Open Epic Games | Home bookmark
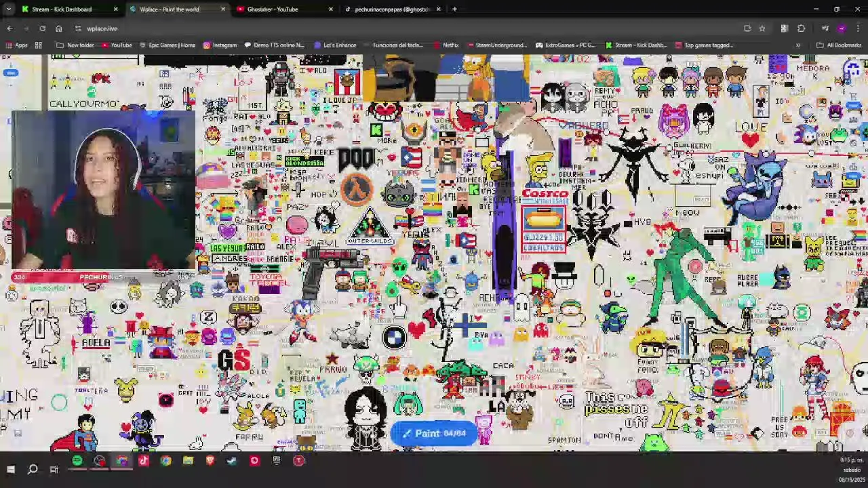Screen dimensions: 868x488 tap(167, 45)
